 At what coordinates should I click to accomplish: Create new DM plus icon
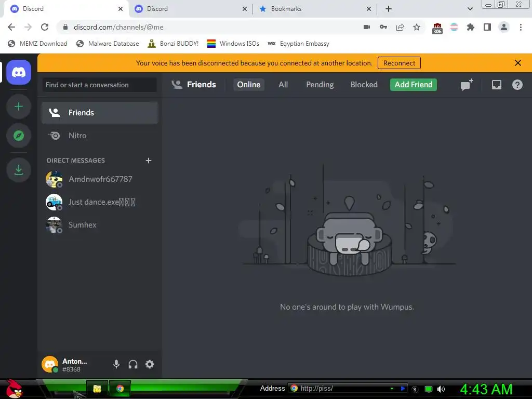(x=148, y=161)
